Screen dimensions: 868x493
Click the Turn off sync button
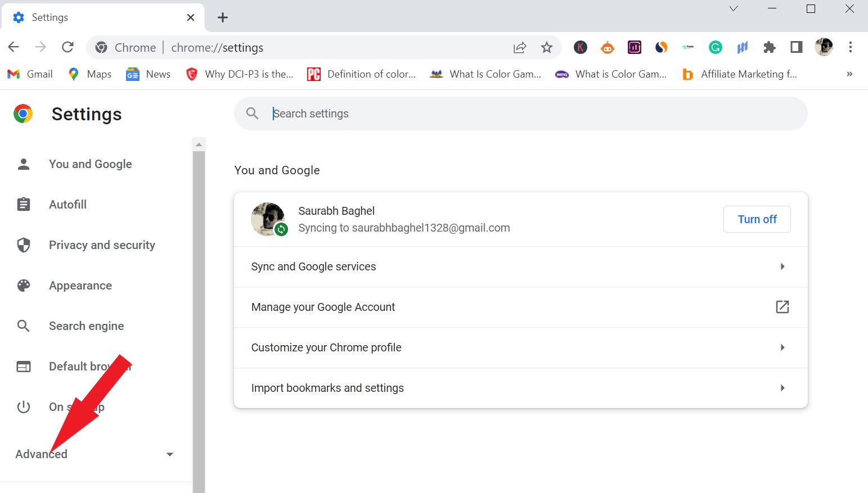coord(757,219)
